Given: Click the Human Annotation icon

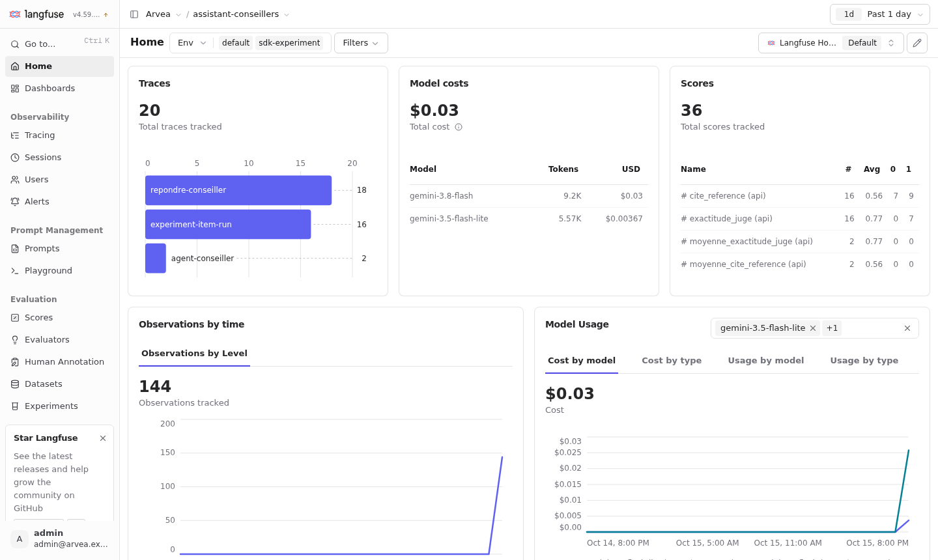Looking at the screenshot, I should [15, 362].
